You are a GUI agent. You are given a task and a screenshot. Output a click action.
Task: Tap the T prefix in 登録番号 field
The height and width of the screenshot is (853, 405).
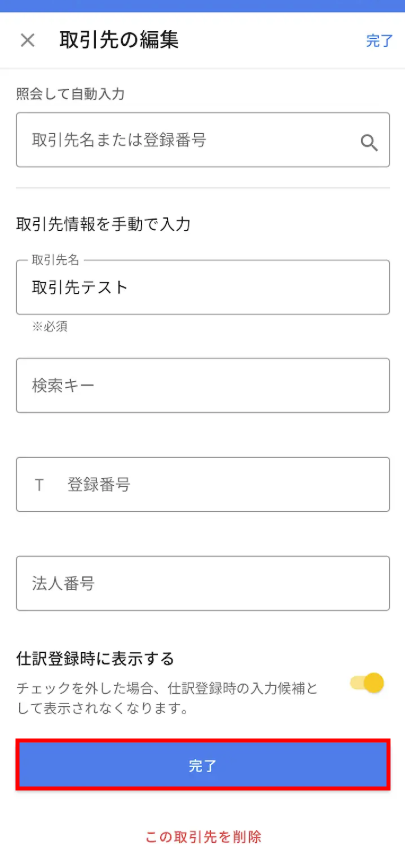point(39,485)
